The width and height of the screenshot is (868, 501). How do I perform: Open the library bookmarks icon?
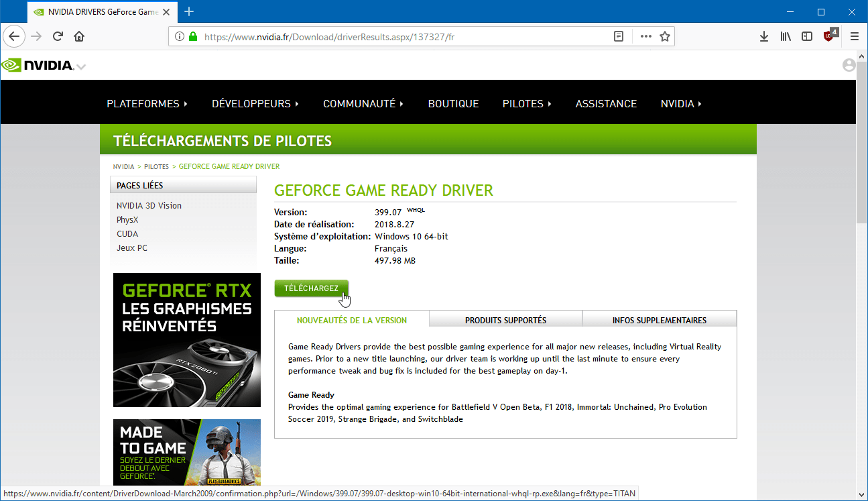coord(786,37)
